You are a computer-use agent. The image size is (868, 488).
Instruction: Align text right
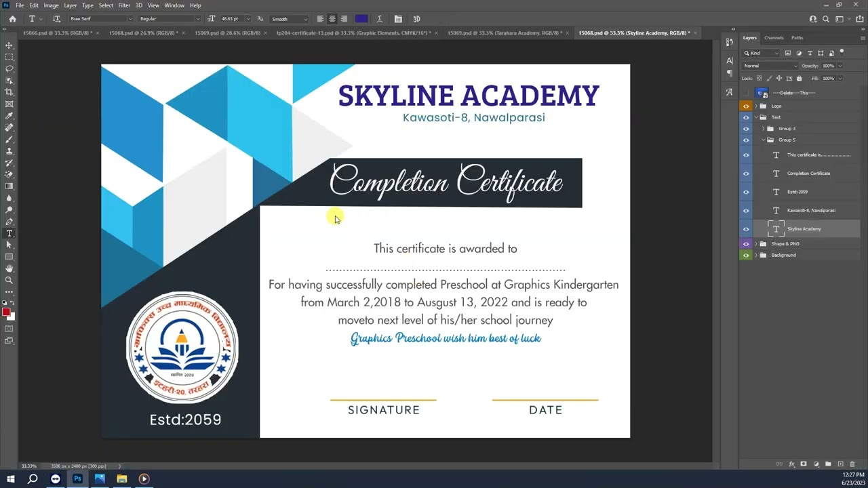(344, 19)
